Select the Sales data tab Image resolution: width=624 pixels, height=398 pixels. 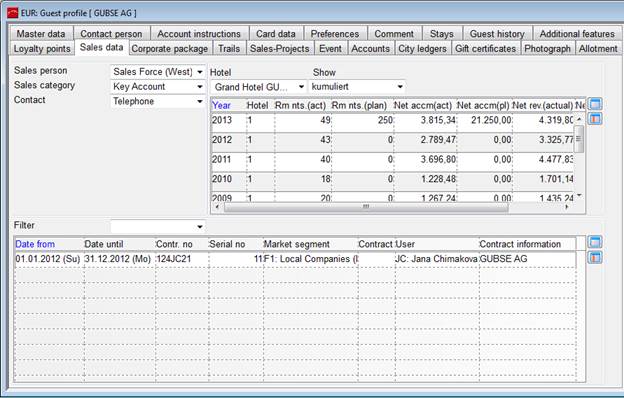(x=101, y=47)
